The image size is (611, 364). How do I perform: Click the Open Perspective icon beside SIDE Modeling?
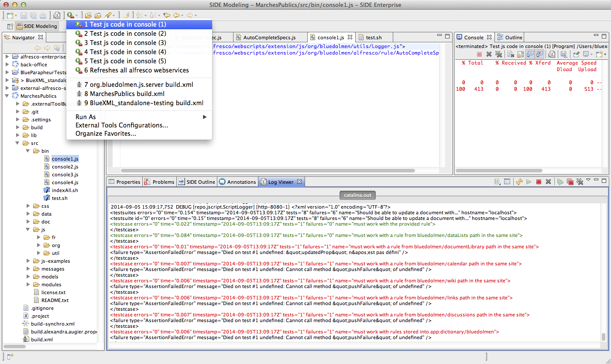[x=10, y=26]
